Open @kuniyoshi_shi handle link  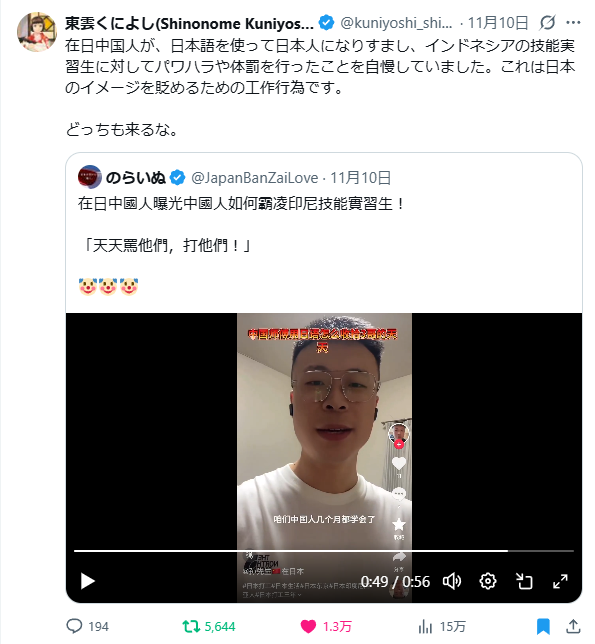pyautogui.click(x=396, y=23)
